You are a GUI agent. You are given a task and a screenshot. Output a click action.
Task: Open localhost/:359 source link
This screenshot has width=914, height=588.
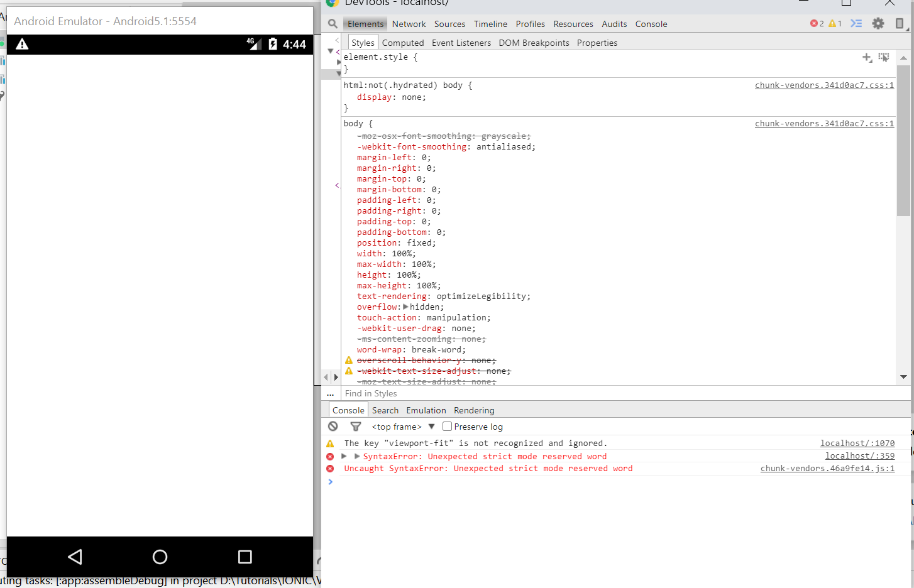[860, 456]
